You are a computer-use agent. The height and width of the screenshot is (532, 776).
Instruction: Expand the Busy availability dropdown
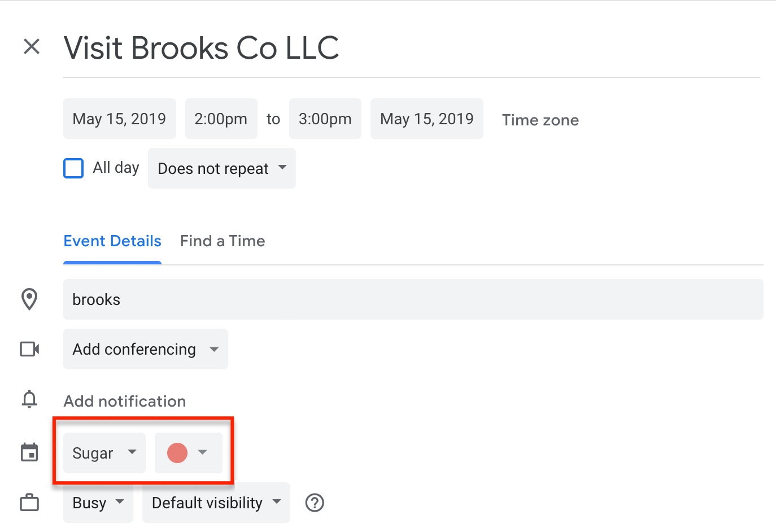tap(98, 503)
